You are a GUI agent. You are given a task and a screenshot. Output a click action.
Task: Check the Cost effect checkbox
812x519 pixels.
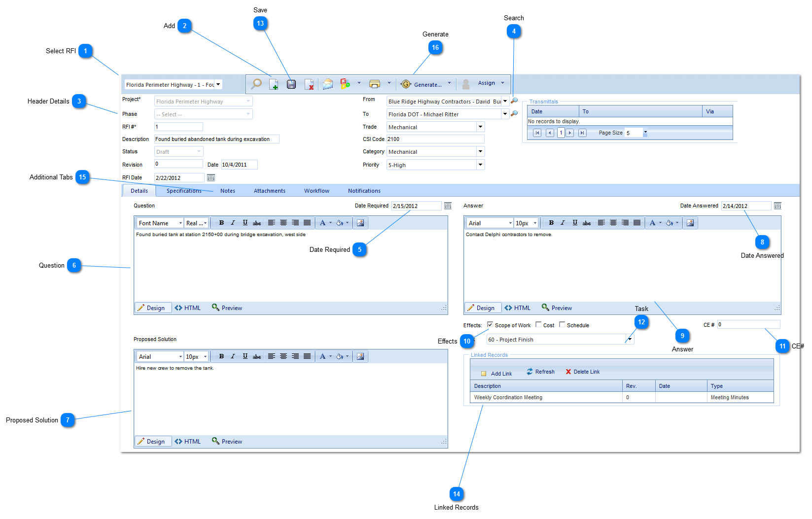click(538, 324)
